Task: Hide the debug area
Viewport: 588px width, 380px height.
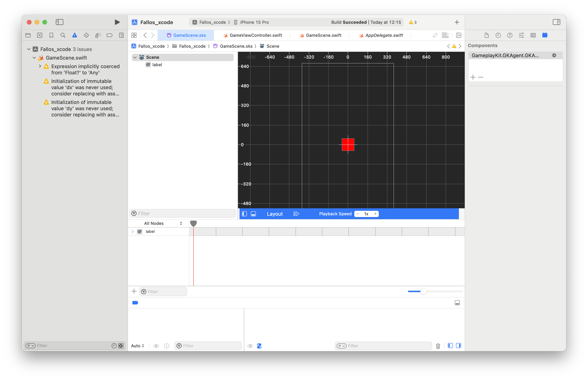Action: pyautogui.click(x=457, y=303)
